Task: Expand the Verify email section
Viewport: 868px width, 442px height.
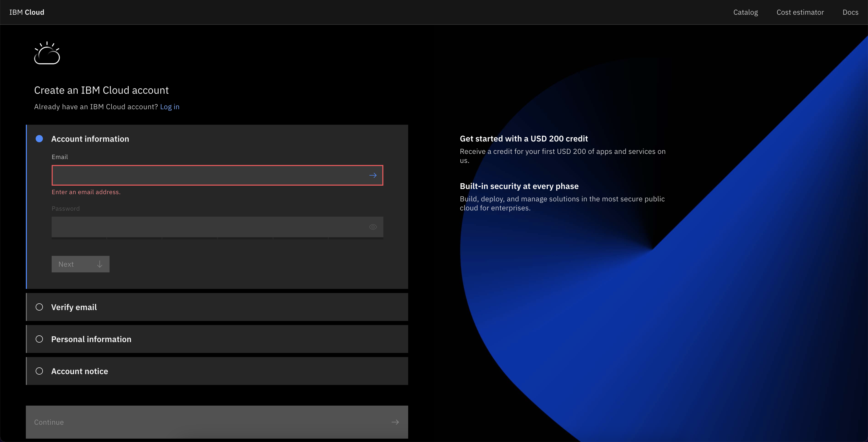Action: click(x=74, y=307)
